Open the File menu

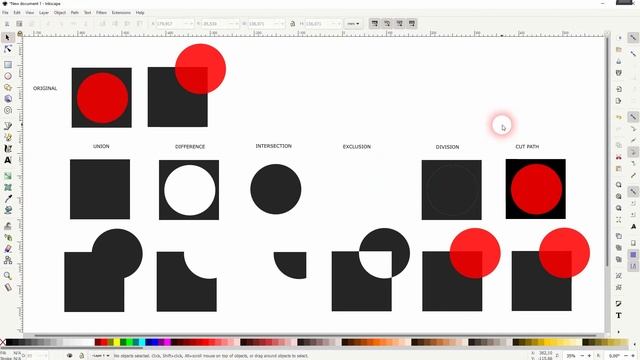click(x=5, y=13)
